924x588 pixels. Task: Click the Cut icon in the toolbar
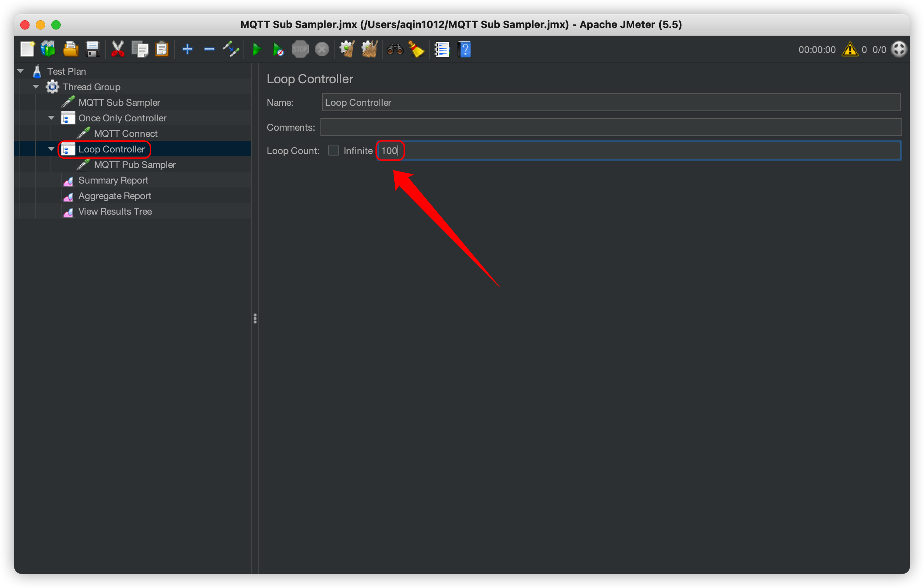pos(117,49)
